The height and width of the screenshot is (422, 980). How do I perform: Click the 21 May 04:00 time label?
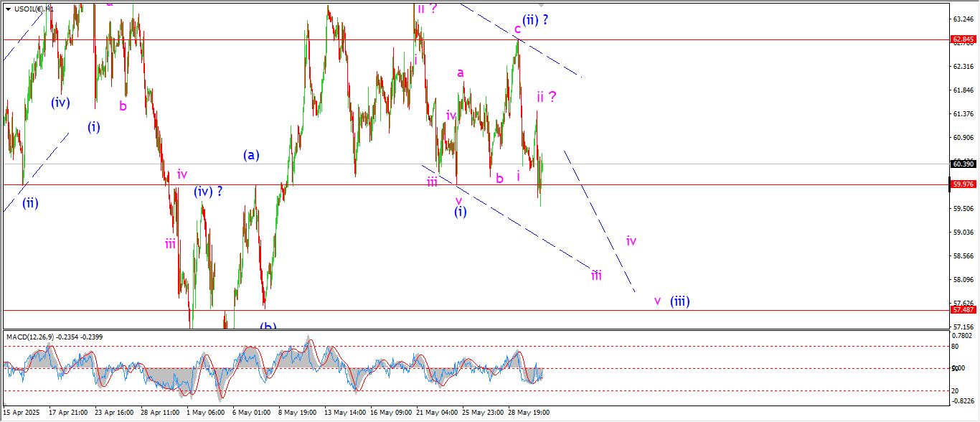(438, 413)
